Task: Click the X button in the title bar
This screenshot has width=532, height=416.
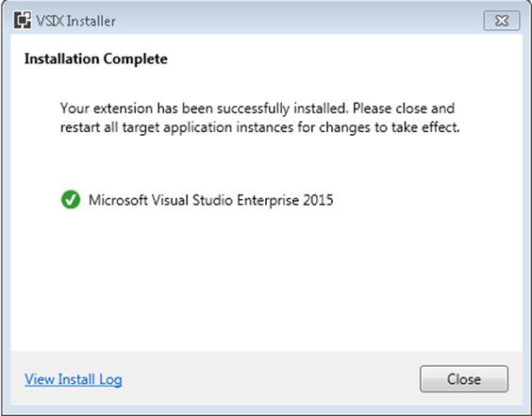Action: [x=502, y=21]
